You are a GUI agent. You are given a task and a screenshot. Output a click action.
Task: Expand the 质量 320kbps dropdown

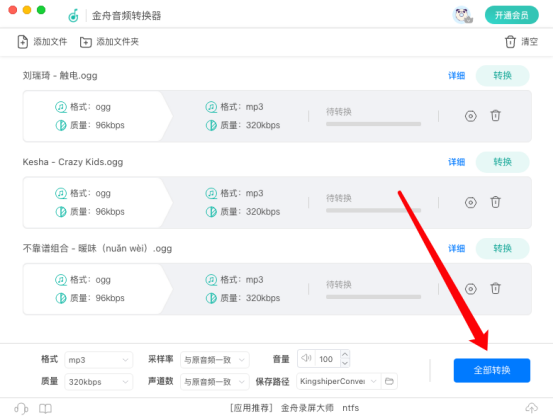98,382
